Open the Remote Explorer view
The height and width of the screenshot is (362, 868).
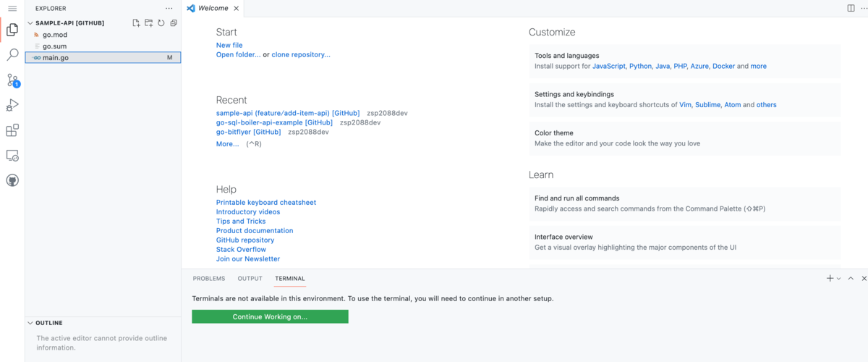[x=12, y=156]
